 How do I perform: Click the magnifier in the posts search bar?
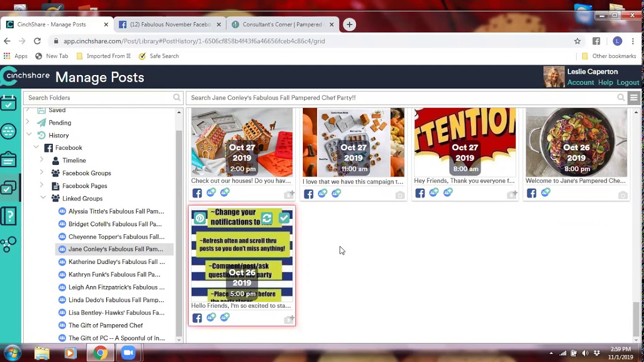621,98
